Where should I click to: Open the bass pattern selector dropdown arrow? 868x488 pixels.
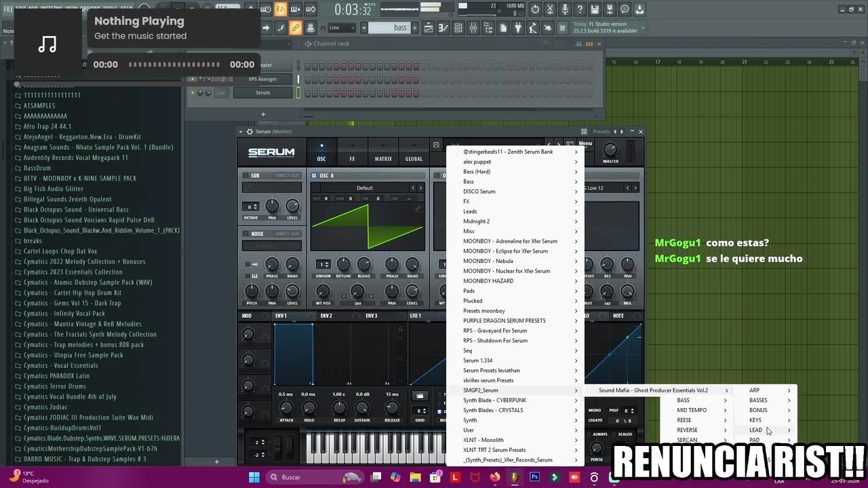coord(364,28)
